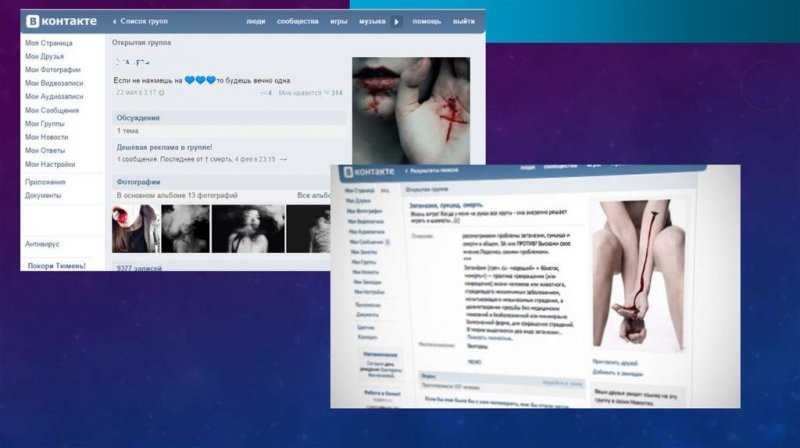Open Мои Ответы in the sidebar
The image size is (800, 448).
pos(45,151)
